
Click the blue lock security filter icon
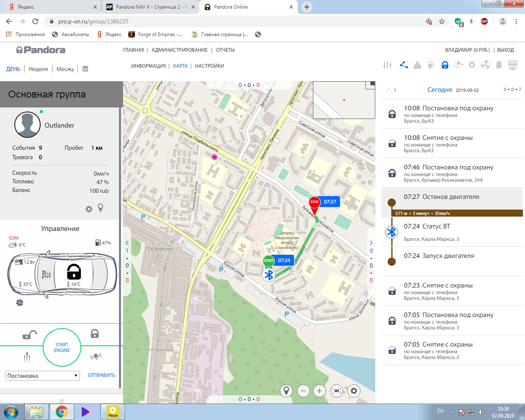(445, 65)
